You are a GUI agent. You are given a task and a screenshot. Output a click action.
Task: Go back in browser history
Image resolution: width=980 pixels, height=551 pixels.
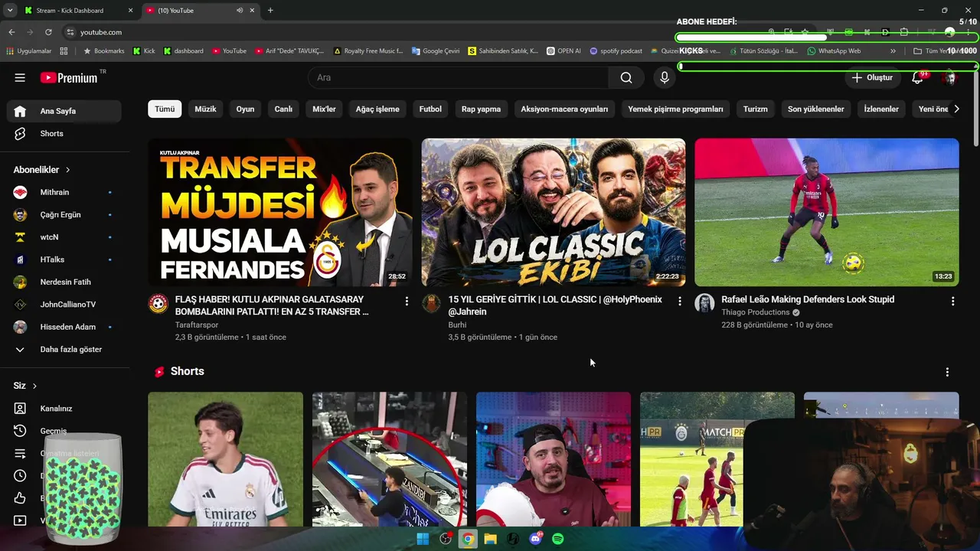point(11,32)
